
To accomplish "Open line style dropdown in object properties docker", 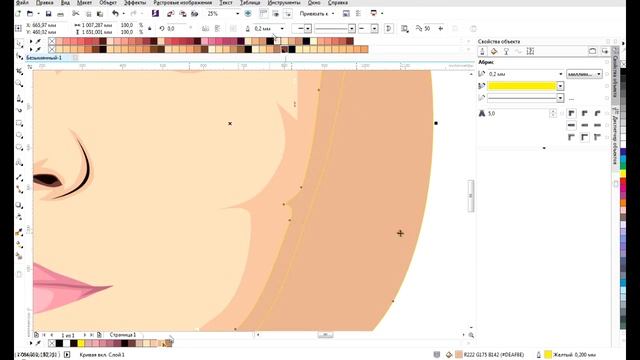I will [x=560, y=98].
